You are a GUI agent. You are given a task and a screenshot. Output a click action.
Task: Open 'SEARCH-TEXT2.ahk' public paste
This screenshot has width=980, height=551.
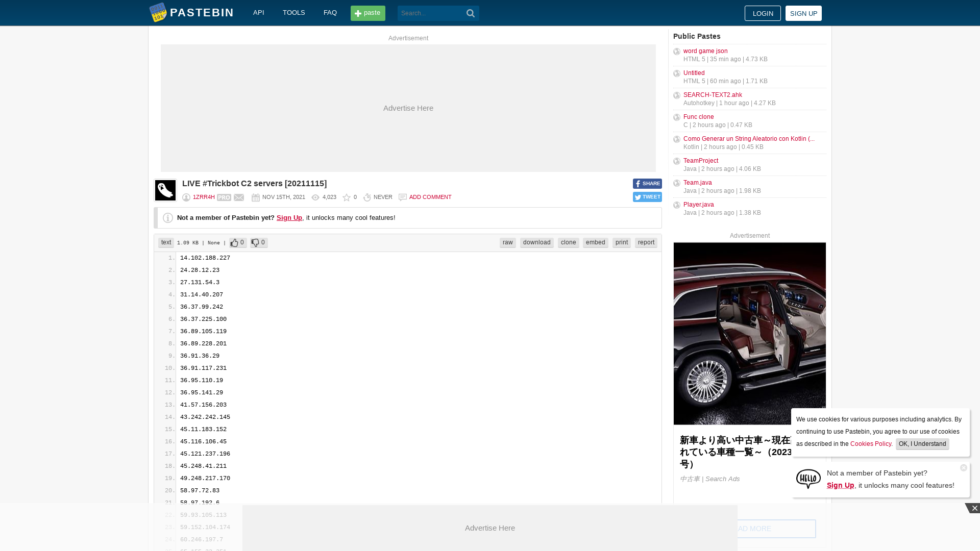click(x=713, y=95)
